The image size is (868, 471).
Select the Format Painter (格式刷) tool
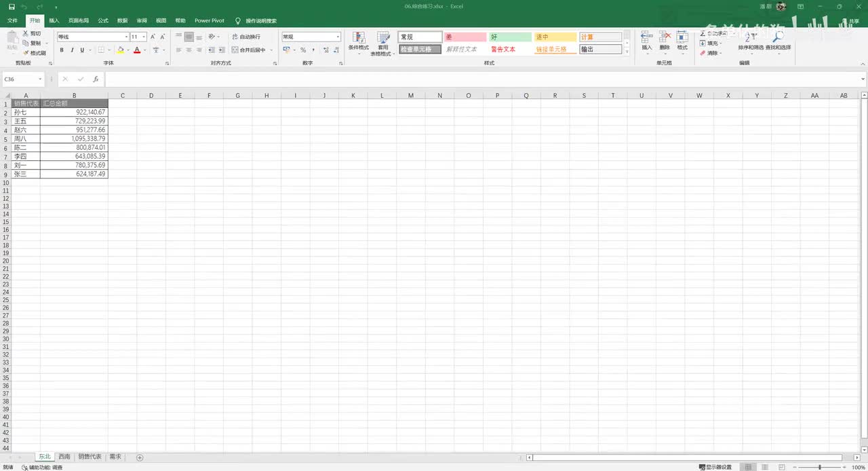34,52
